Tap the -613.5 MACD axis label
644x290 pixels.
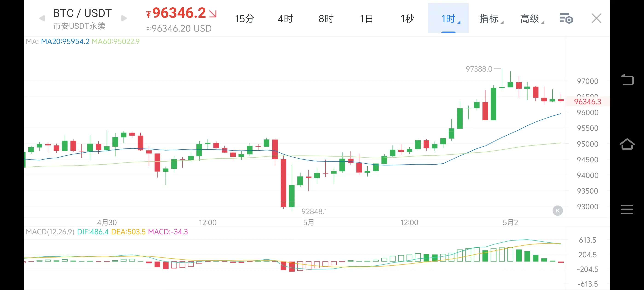coord(587,284)
